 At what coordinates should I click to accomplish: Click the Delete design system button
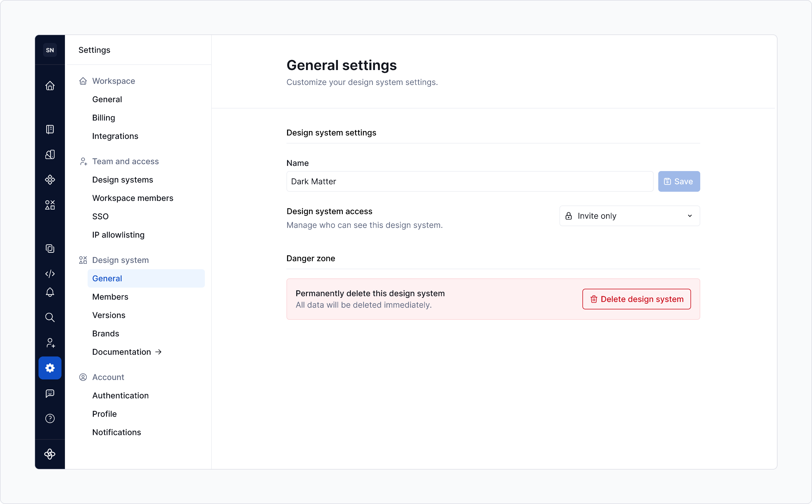point(636,299)
